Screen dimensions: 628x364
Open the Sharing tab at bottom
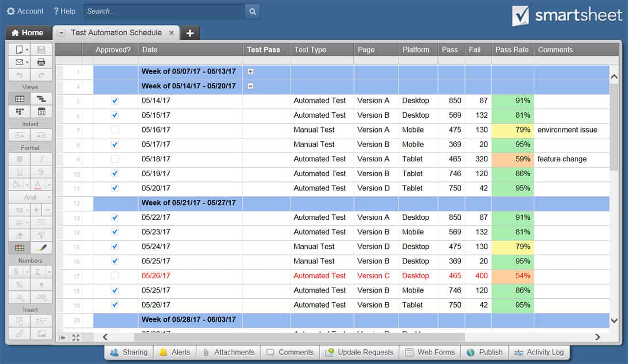129,352
